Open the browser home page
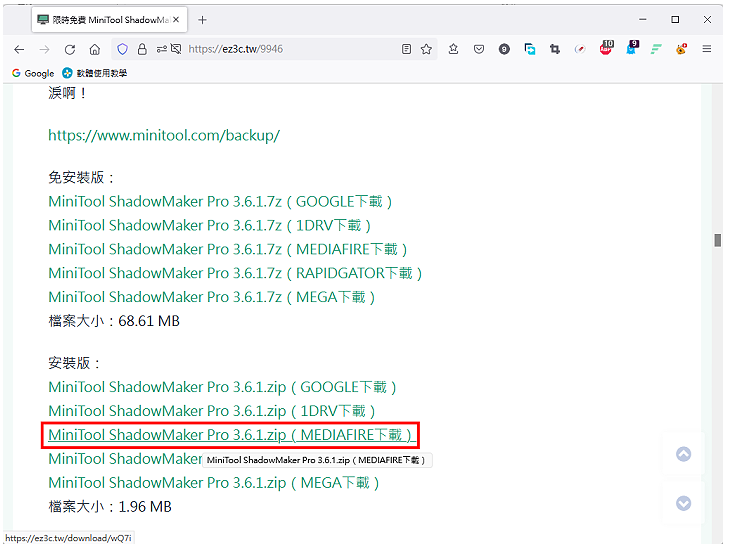 95,49
